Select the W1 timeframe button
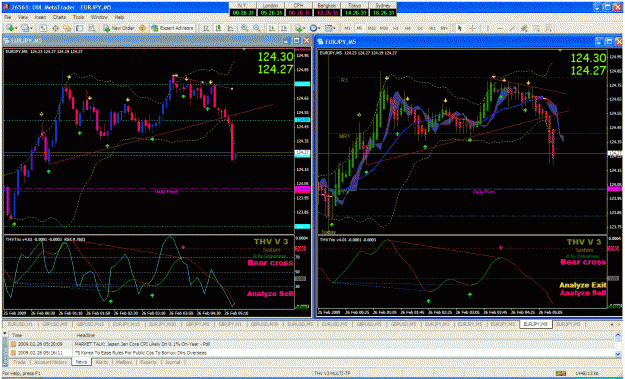The width and height of the screenshot is (625, 379). (432, 28)
